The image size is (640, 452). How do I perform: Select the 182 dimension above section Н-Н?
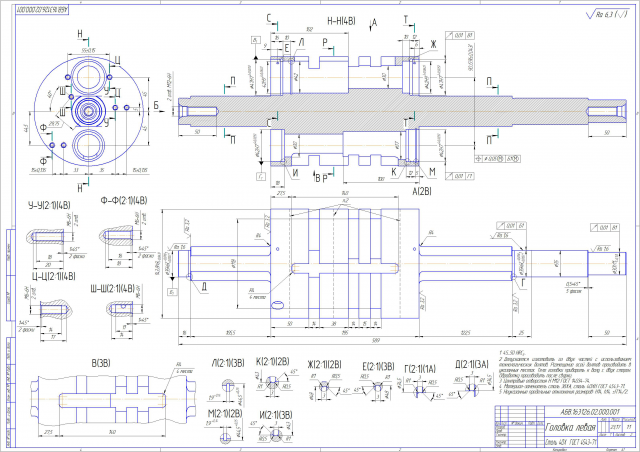click(309, 29)
